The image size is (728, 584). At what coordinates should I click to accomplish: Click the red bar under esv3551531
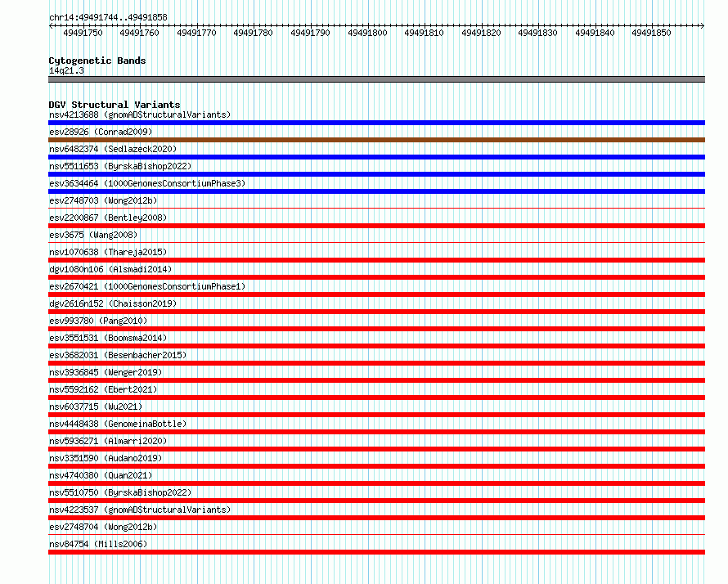[x=376, y=346]
